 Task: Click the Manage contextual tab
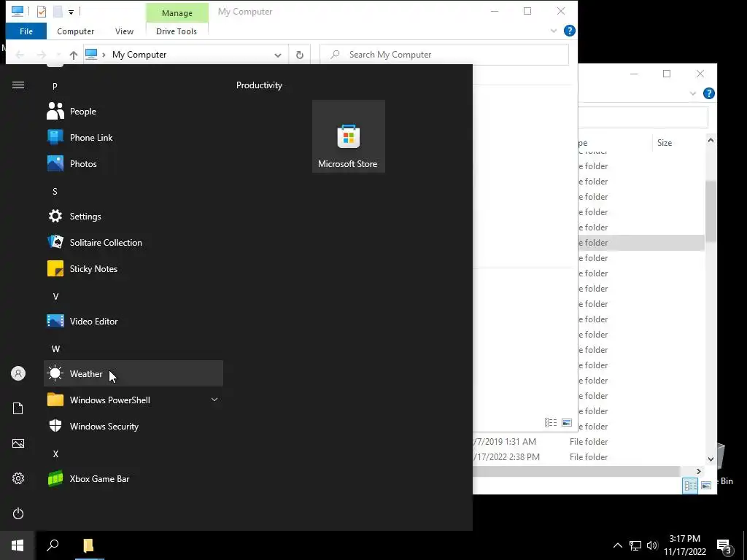177,13
